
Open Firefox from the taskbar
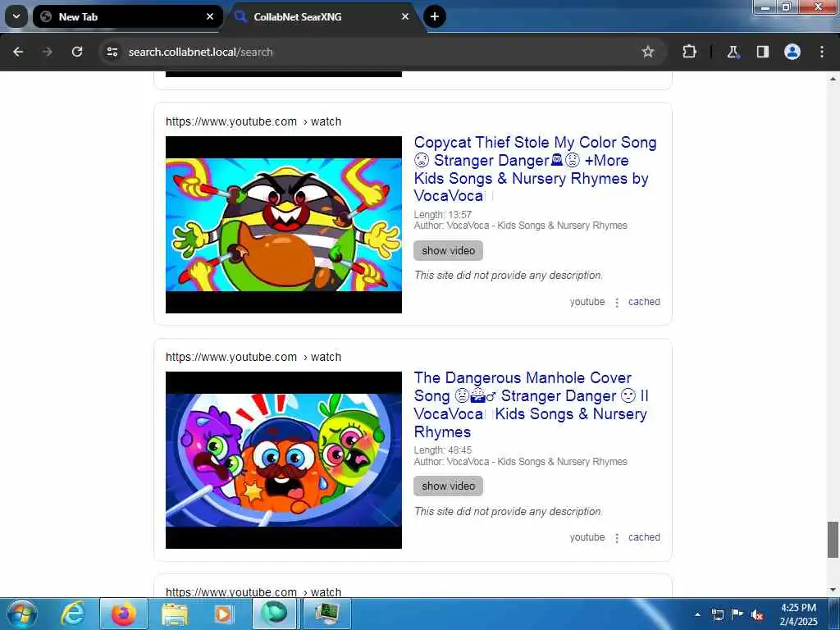[x=124, y=614]
